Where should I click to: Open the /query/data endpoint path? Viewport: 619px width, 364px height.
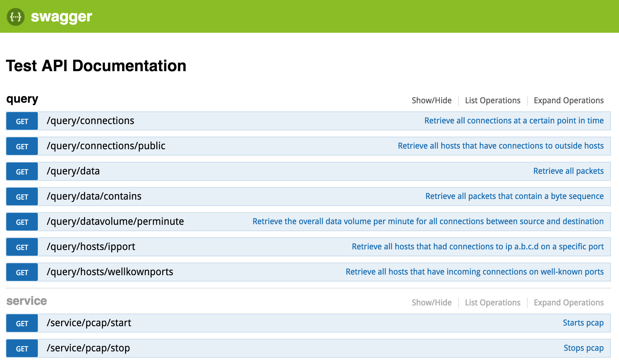coord(73,171)
